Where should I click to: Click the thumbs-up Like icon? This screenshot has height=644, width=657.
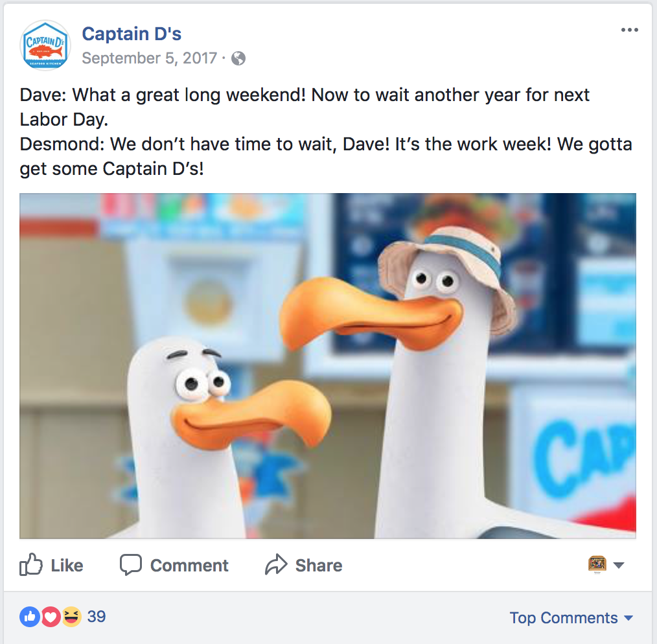30,564
